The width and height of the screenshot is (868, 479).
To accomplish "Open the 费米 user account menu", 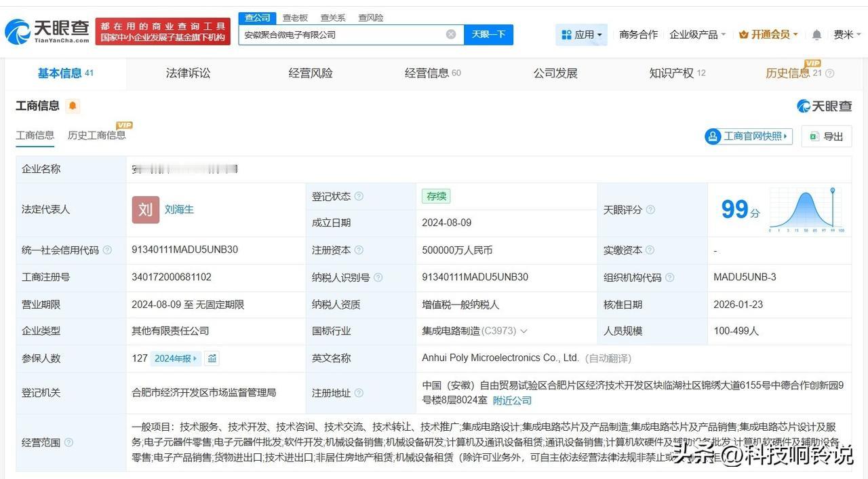I will pyautogui.click(x=847, y=35).
